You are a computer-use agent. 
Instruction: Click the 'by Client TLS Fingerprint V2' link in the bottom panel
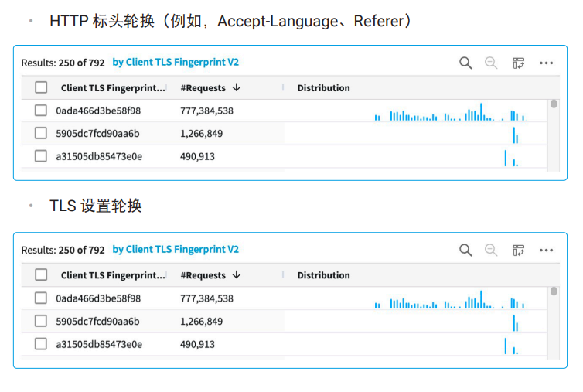click(x=176, y=250)
